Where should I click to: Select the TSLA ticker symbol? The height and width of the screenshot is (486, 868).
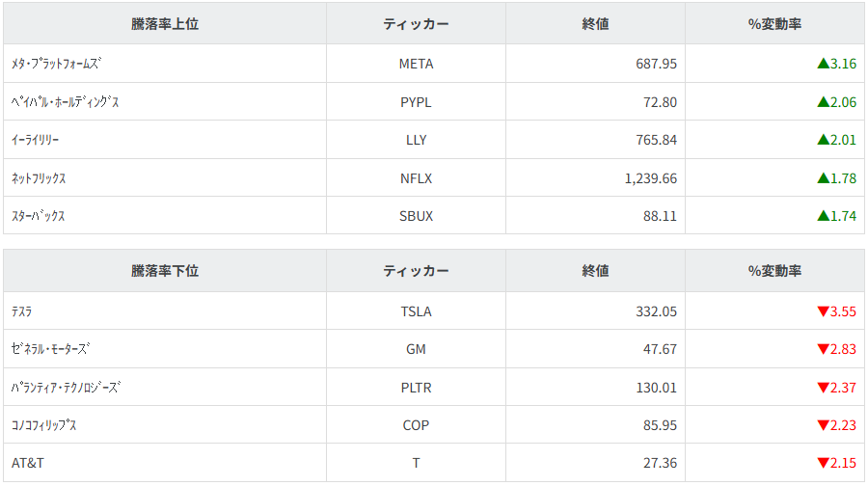416,311
